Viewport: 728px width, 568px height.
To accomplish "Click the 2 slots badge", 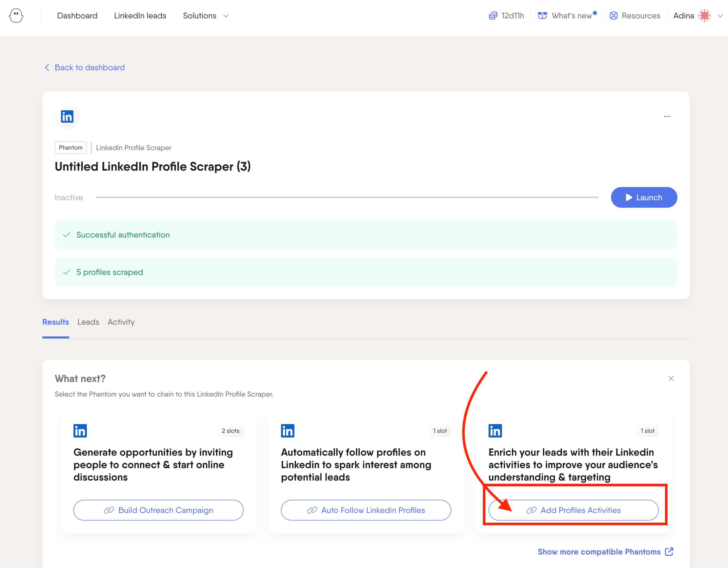I will click(230, 431).
